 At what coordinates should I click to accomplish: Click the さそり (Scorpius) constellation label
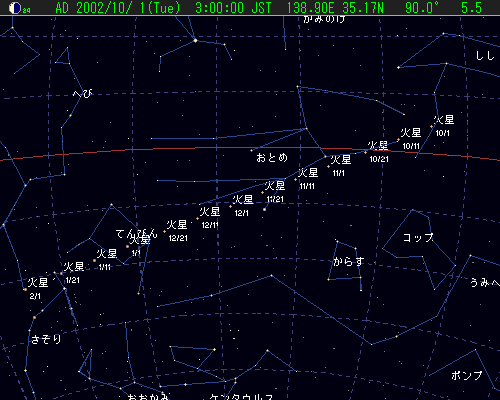(x=46, y=339)
